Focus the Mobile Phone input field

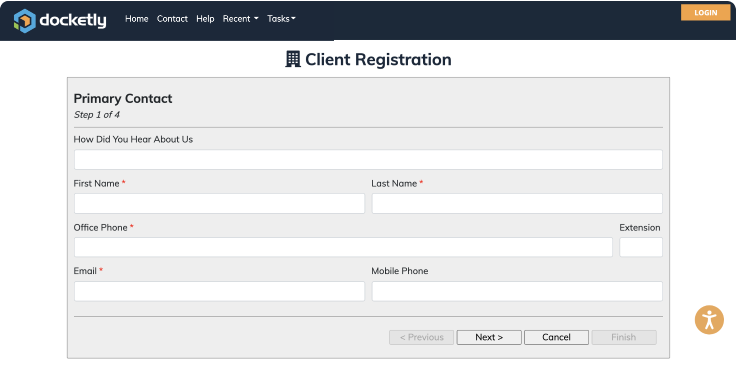[x=517, y=291]
